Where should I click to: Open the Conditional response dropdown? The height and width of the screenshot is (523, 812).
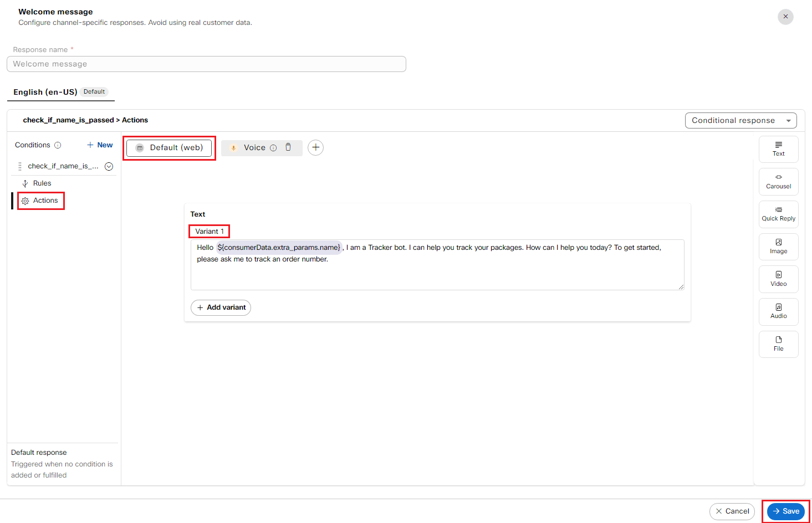[x=740, y=120]
